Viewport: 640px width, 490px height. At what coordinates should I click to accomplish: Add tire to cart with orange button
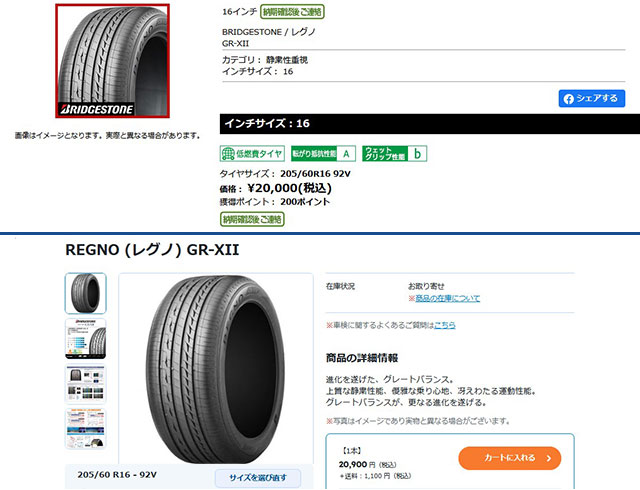pos(509,458)
